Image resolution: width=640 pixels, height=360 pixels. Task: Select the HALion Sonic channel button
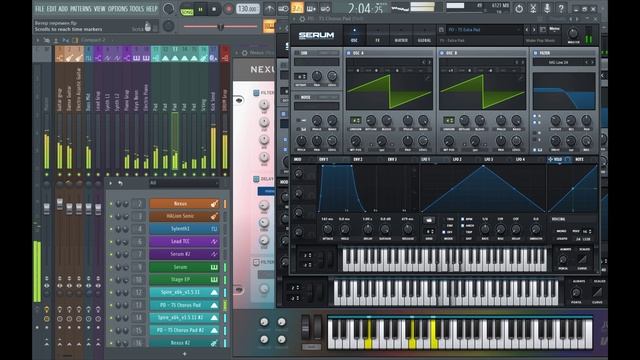[x=180, y=216]
